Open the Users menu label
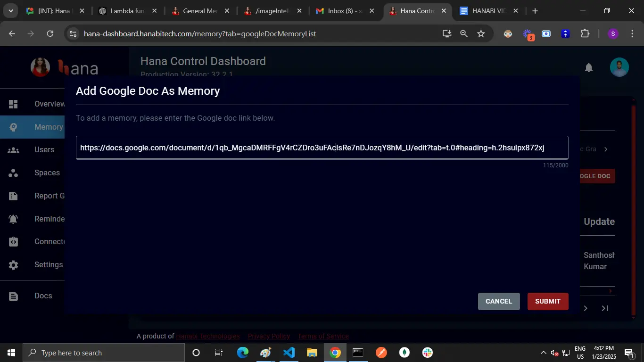Screen dimensions: 644x362 pos(44,149)
